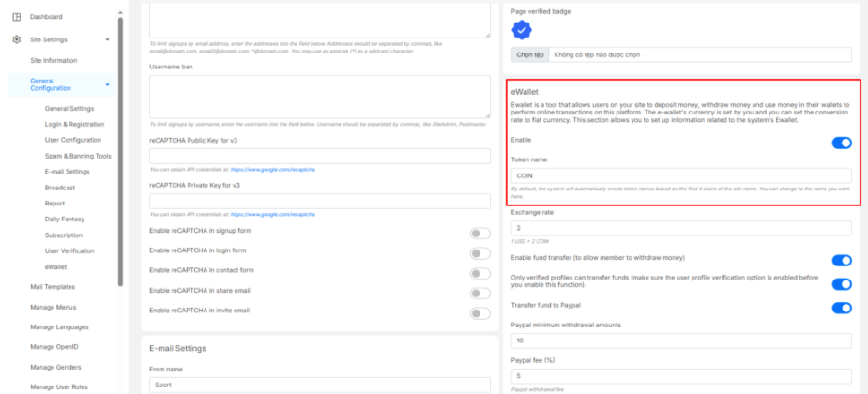Collapse the General Configuration submenu arrow
This screenshot has width=868, height=394.
click(x=107, y=85)
